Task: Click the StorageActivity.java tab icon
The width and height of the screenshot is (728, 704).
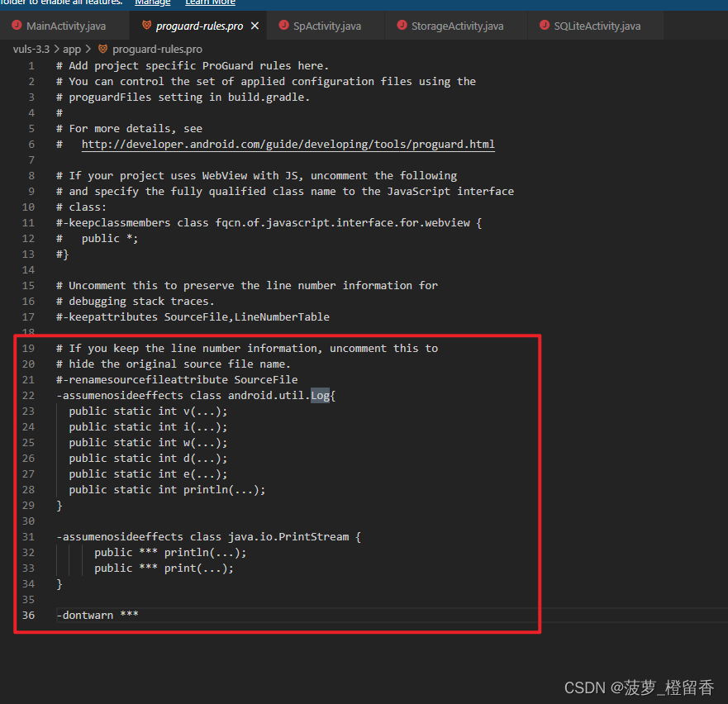Action: click(x=402, y=26)
